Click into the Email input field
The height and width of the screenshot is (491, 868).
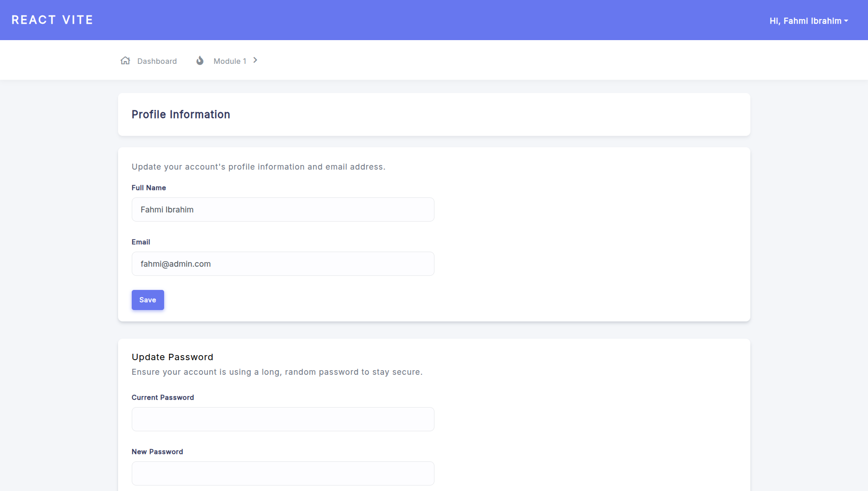[x=283, y=264]
